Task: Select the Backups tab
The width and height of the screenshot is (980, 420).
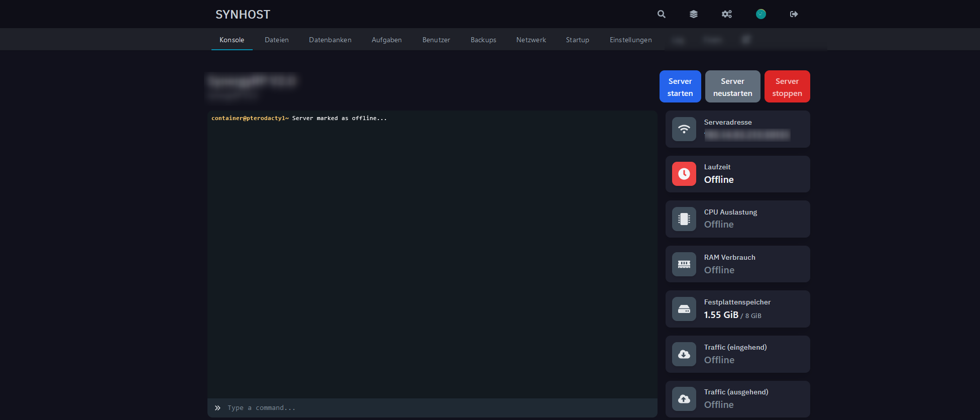Action: coord(483,40)
